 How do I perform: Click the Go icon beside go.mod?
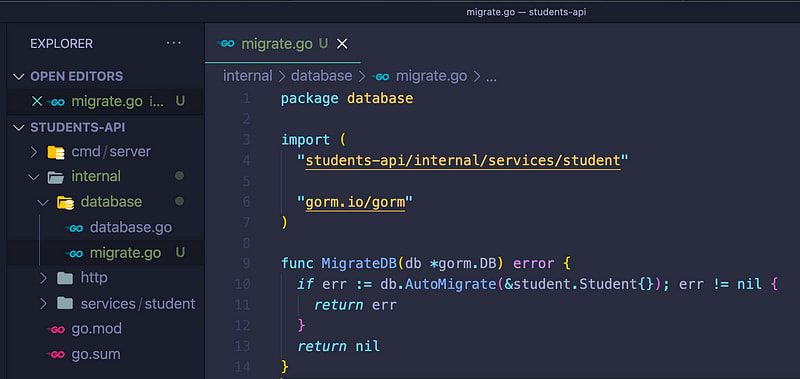pos(56,330)
